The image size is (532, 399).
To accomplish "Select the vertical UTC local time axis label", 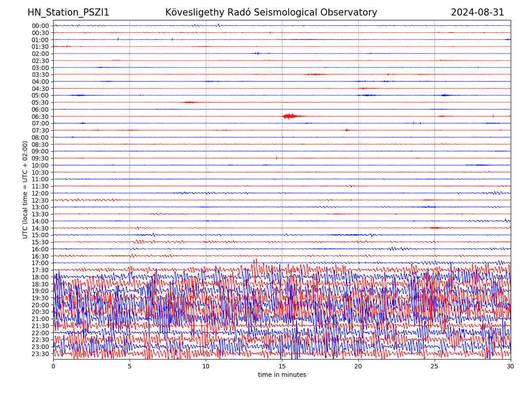I will (x=25, y=190).
